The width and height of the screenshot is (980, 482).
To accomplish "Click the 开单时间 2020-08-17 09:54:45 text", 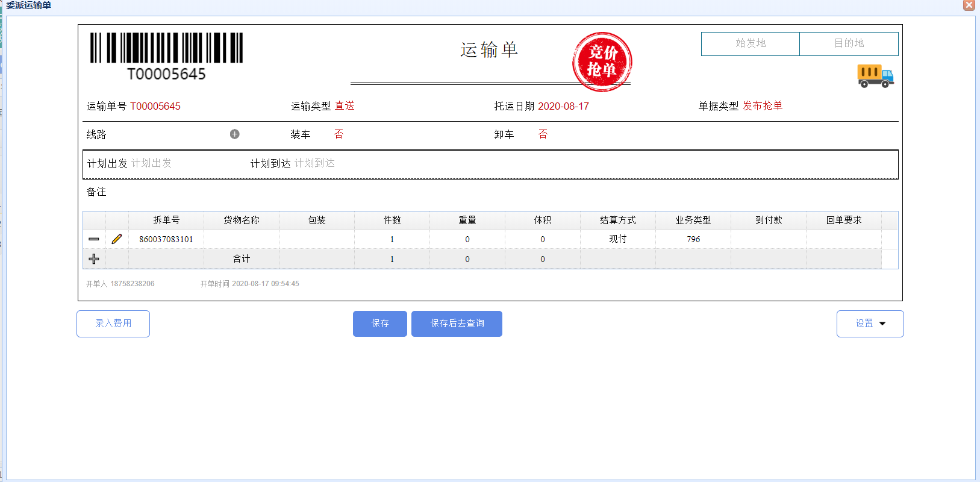I will [x=249, y=284].
